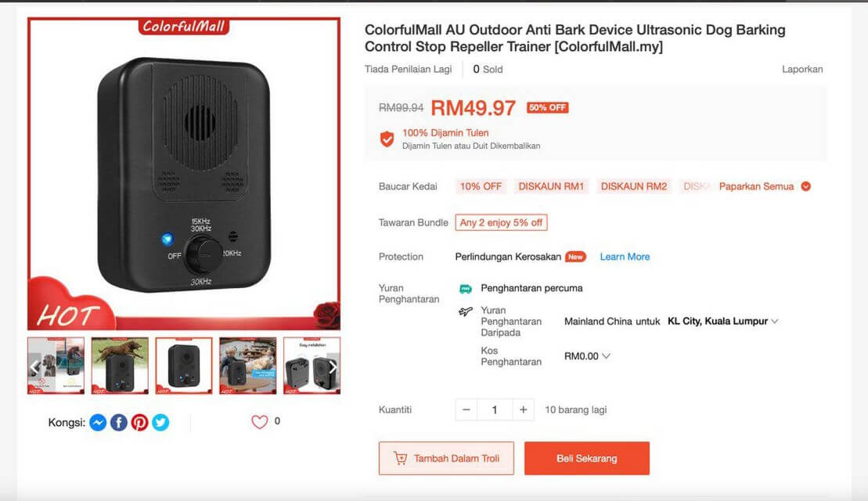Share product on Pinterest icon
Viewport: 868px width, 501px height.
click(x=139, y=423)
